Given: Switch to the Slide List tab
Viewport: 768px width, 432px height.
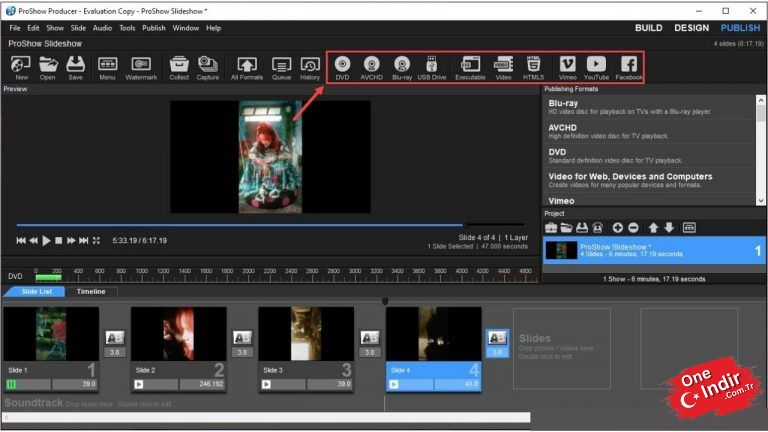Looking at the screenshot, I should coord(37,291).
